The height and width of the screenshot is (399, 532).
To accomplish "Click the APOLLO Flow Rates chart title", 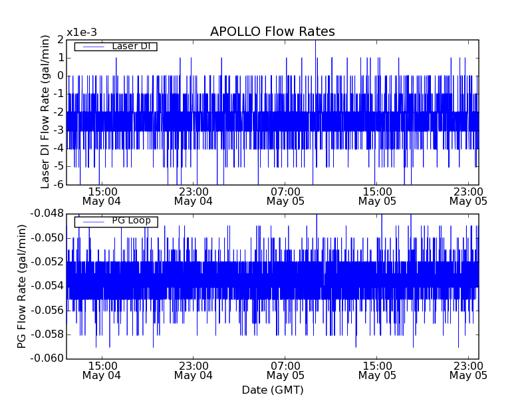I will (272, 32).
